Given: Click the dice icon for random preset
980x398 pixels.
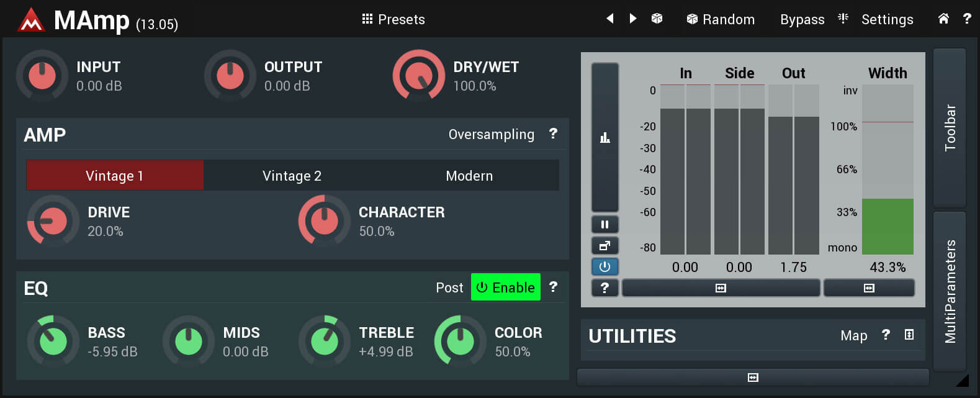Looking at the screenshot, I should [x=657, y=19].
